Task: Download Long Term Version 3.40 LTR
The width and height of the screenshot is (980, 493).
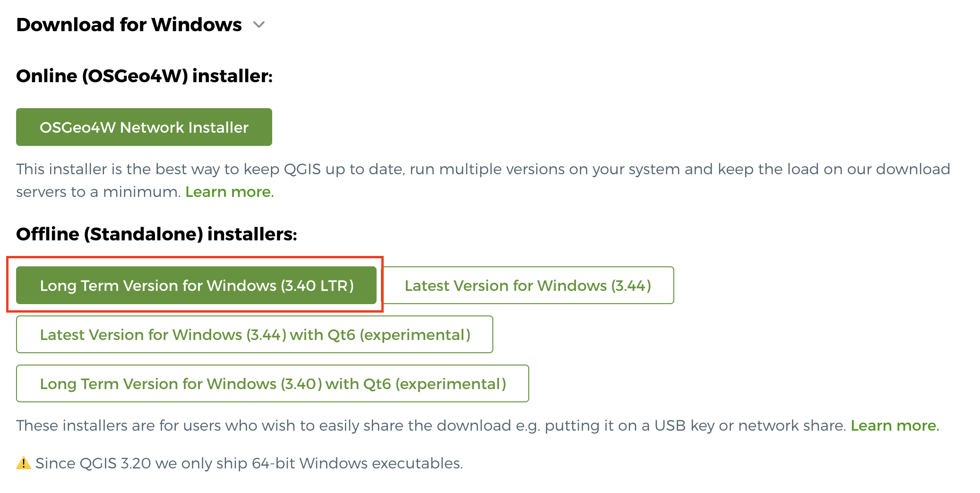Action: pos(197,286)
